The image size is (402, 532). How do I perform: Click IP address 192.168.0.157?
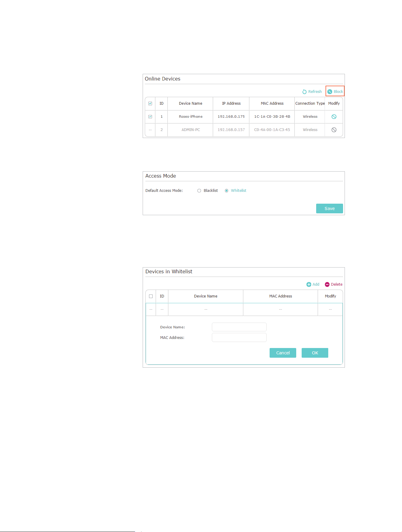(231, 130)
